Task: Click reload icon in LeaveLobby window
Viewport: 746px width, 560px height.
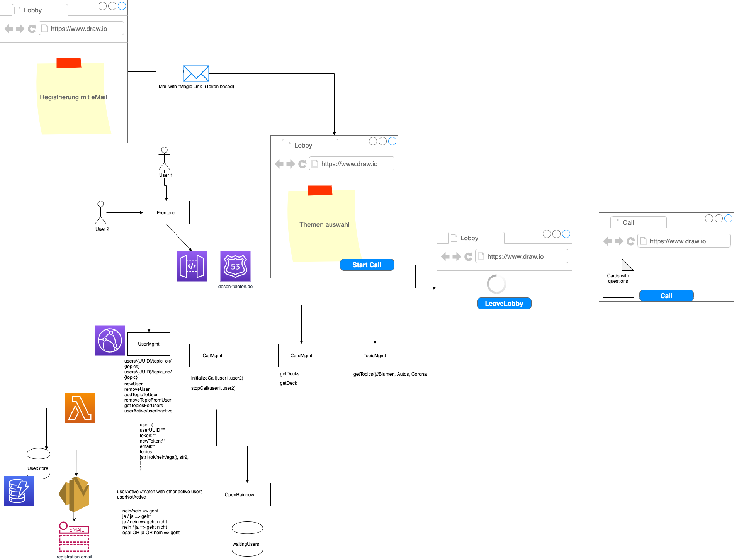Action: (468, 256)
